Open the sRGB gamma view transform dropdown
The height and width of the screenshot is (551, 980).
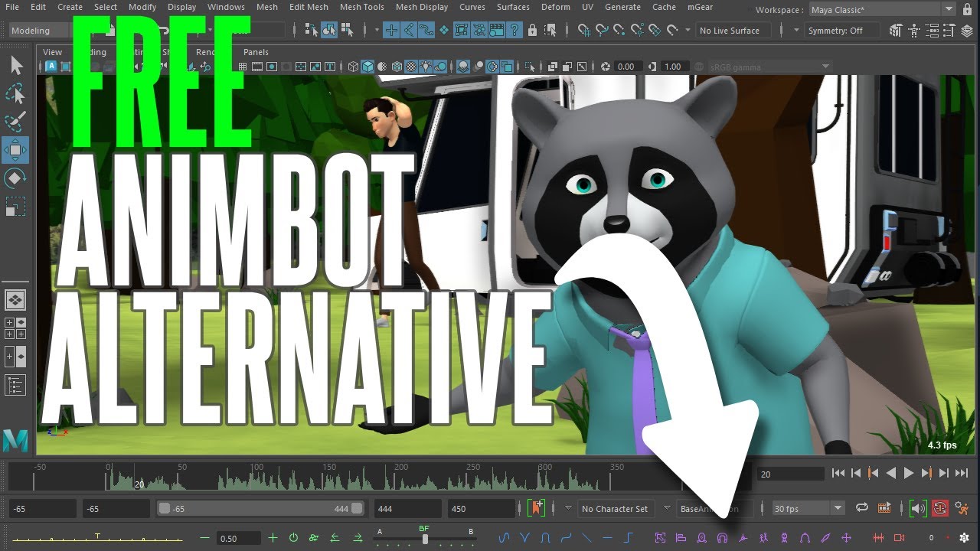pyautogui.click(x=769, y=67)
